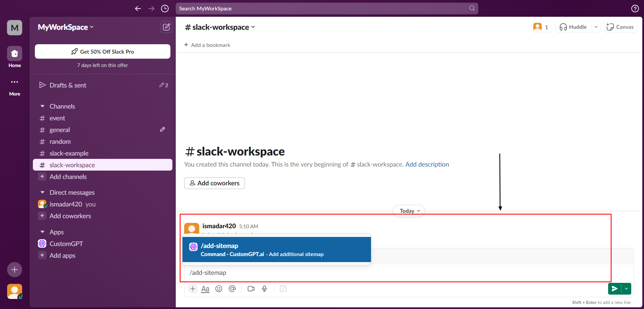Open the CustomGPT app
Viewport: 644px width, 309px height.
[x=103, y=244]
